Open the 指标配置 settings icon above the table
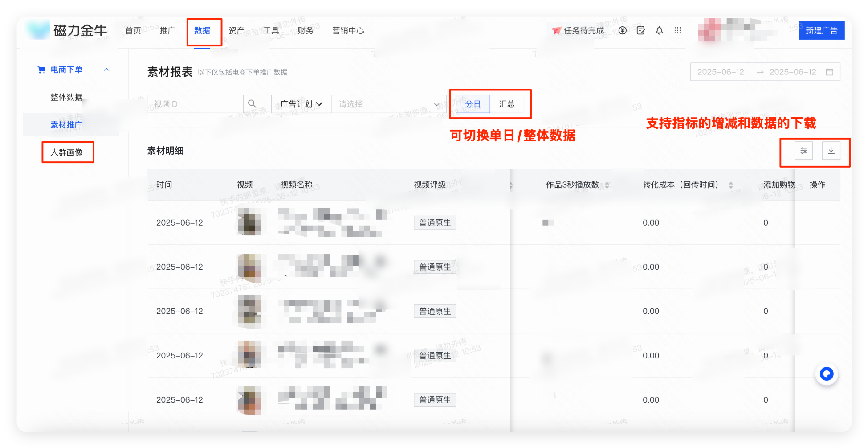Screen dimensions: 868x448 pos(803,151)
